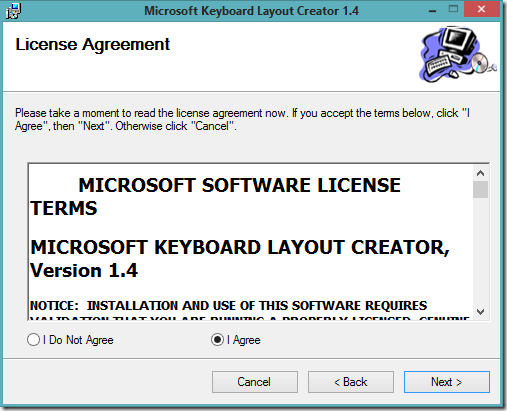Click inside the license text at "Version 1.4"
Screen dimensions: 507x411
[x=84, y=270]
